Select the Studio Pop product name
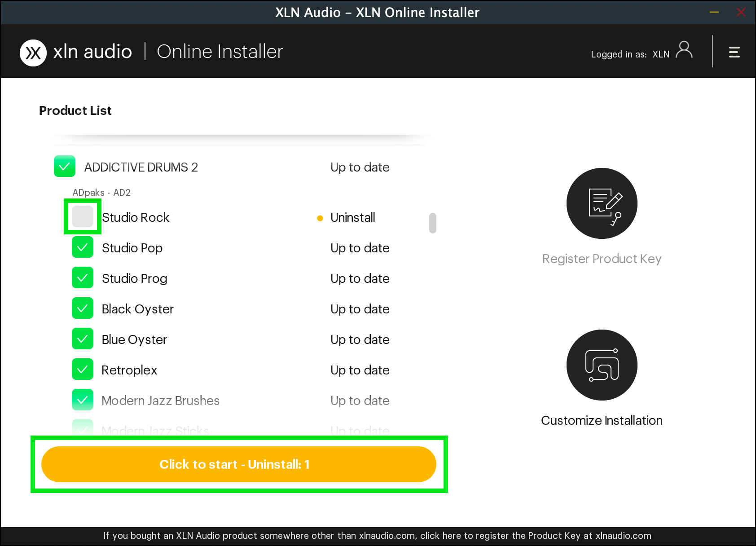Viewport: 756px width, 546px height. coord(132,248)
